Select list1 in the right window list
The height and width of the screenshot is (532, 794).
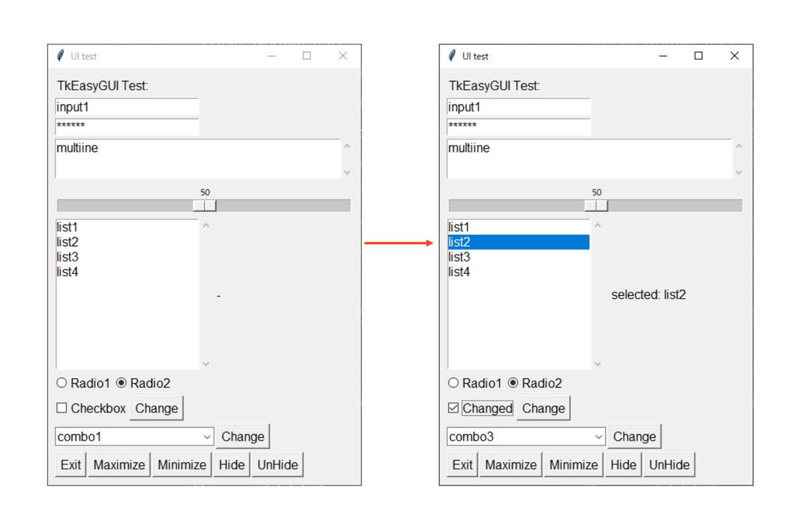coord(519,228)
